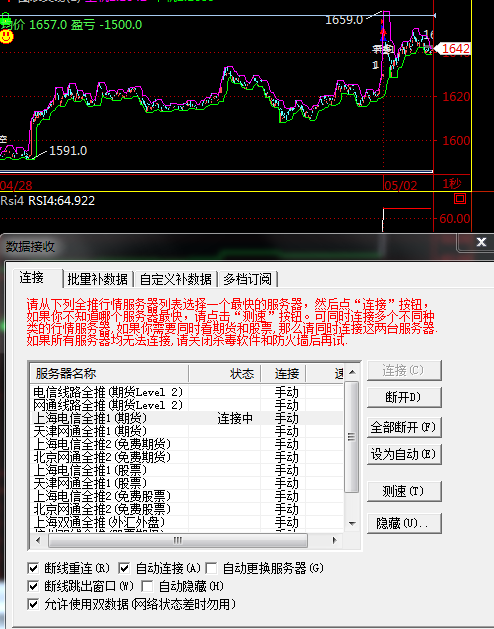Click the yellow smiley face icon
494x629 pixels.
click(x=6, y=37)
